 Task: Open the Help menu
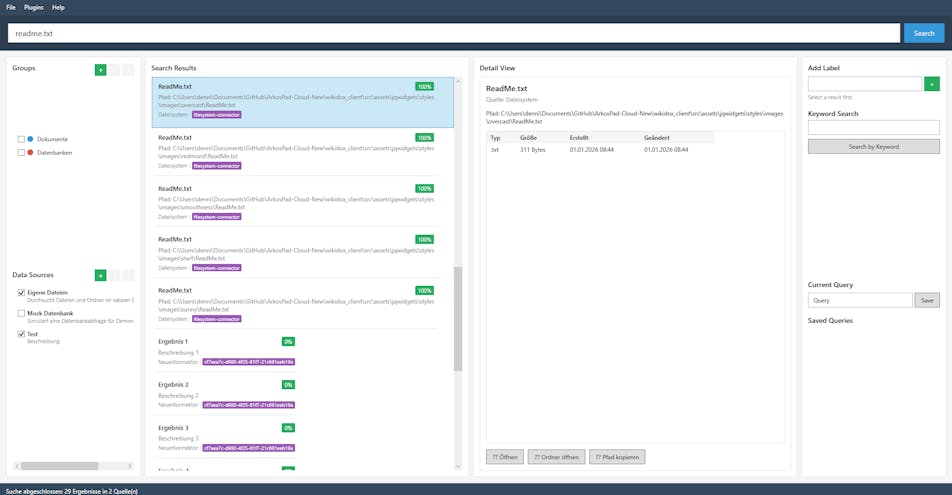click(x=58, y=7)
